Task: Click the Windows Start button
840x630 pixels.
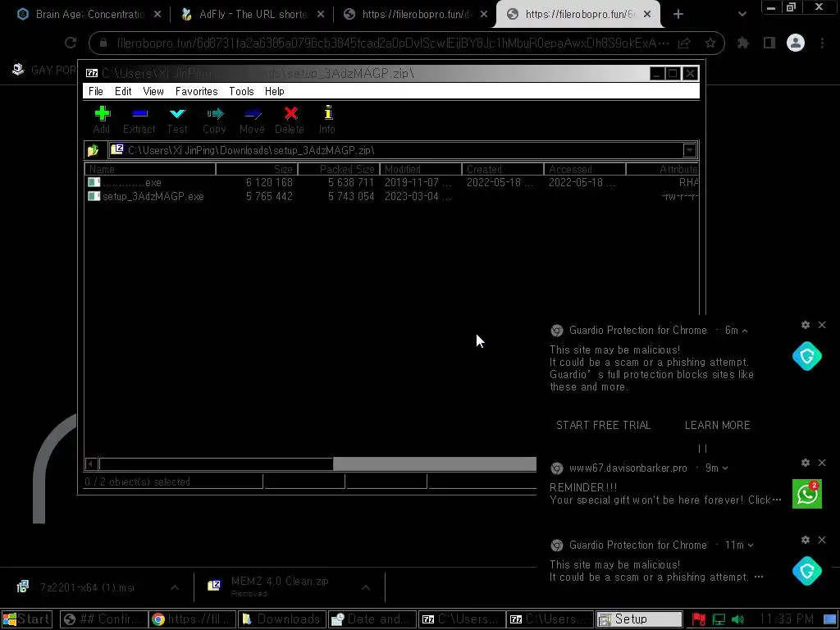Action: tap(27, 620)
